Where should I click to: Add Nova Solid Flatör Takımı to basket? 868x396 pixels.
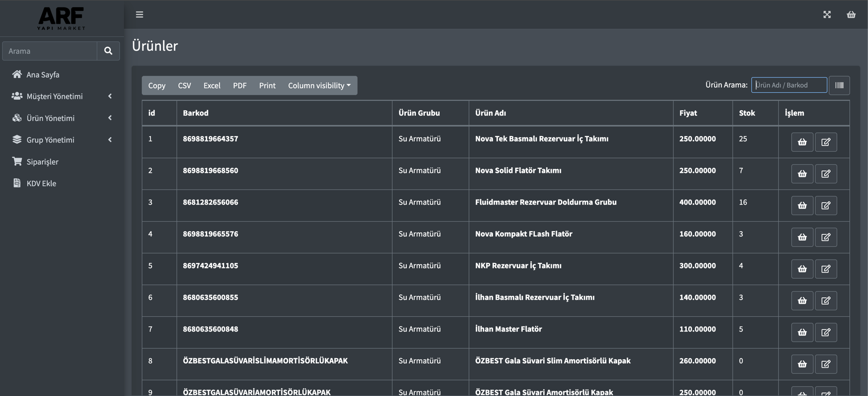point(803,174)
